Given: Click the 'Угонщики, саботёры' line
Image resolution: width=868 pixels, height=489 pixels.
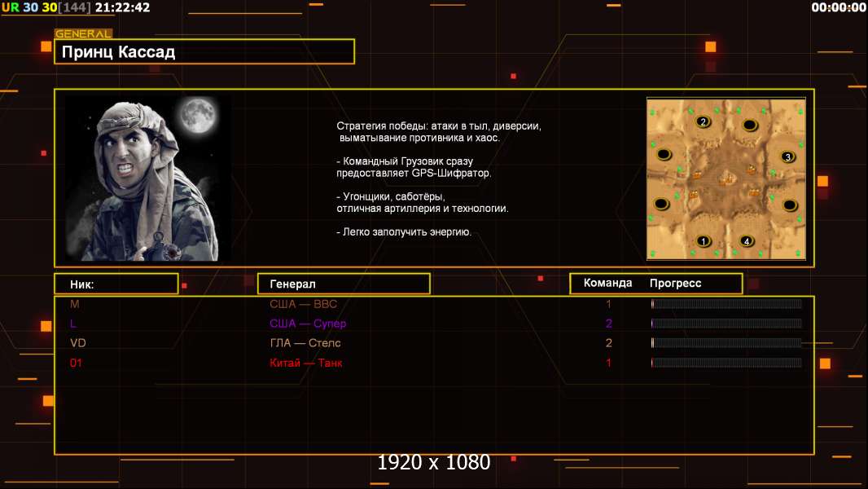Looking at the screenshot, I should tap(391, 196).
